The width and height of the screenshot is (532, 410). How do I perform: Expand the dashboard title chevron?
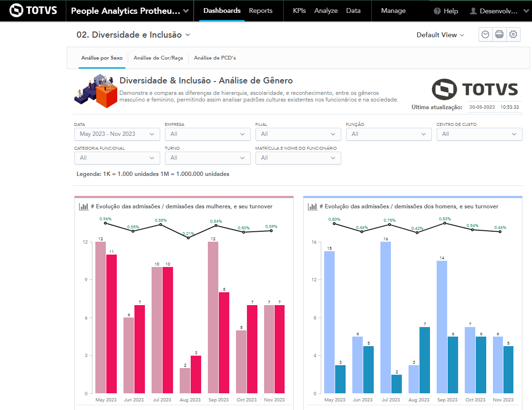point(188,35)
